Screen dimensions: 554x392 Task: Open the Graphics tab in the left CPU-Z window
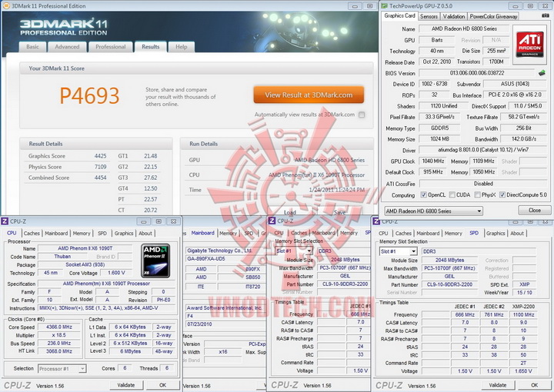click(124, 233)
